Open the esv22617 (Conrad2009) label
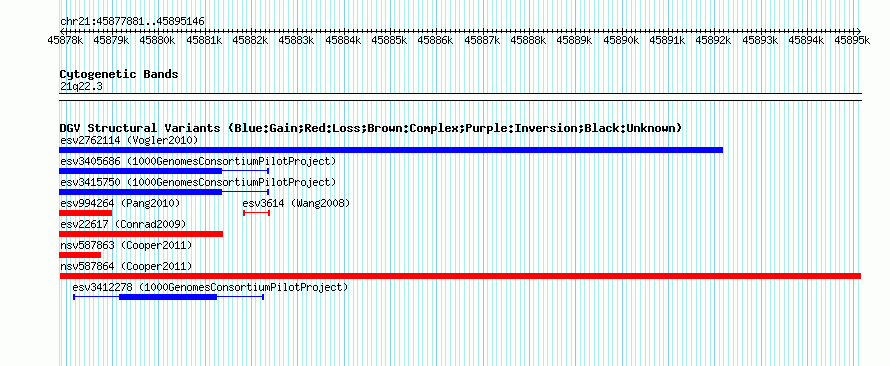The image size is (890, 366). [123, 224]
